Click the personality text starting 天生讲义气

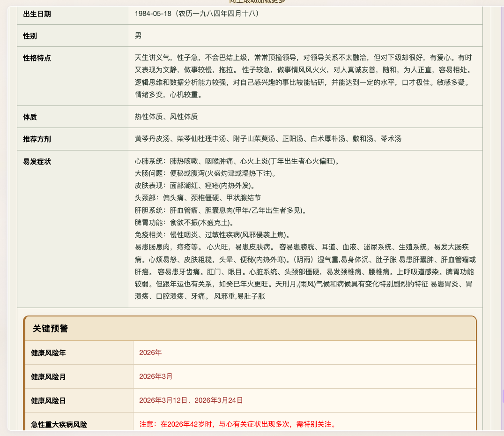coord(304,76)
